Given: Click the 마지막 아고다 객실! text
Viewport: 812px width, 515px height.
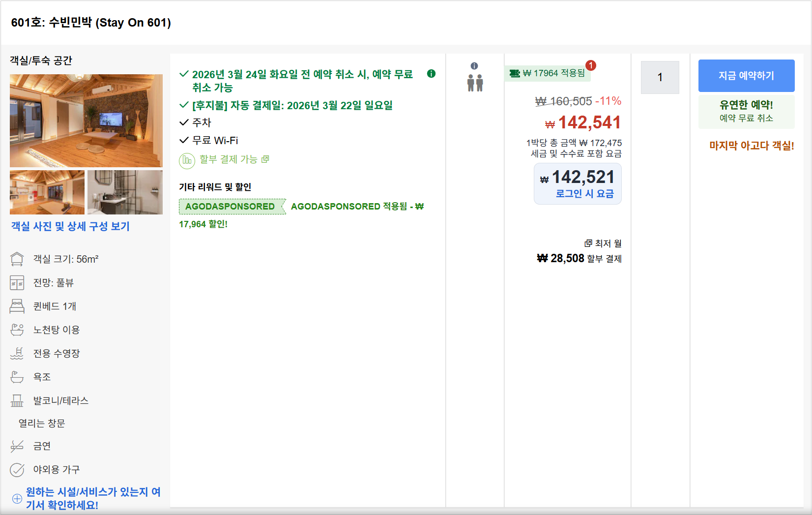Looking at the screenshot, I should pyautogui.click(x=752, y=146).
